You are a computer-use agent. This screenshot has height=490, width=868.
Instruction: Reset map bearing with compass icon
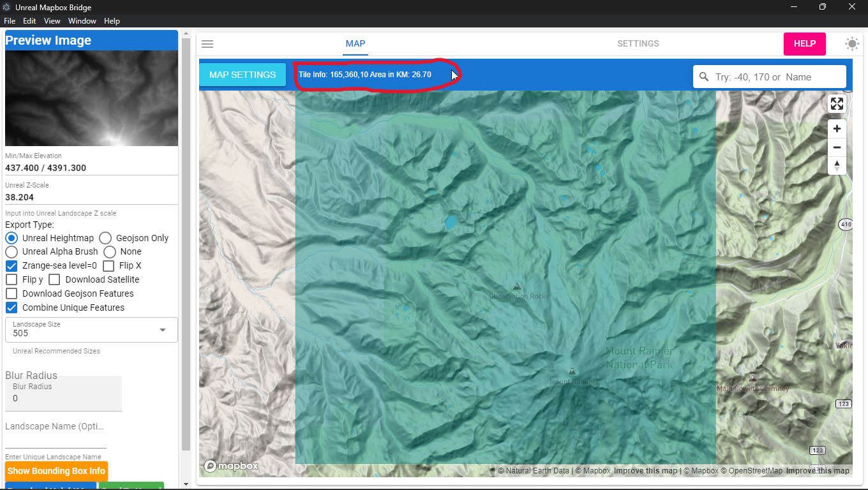837,165
